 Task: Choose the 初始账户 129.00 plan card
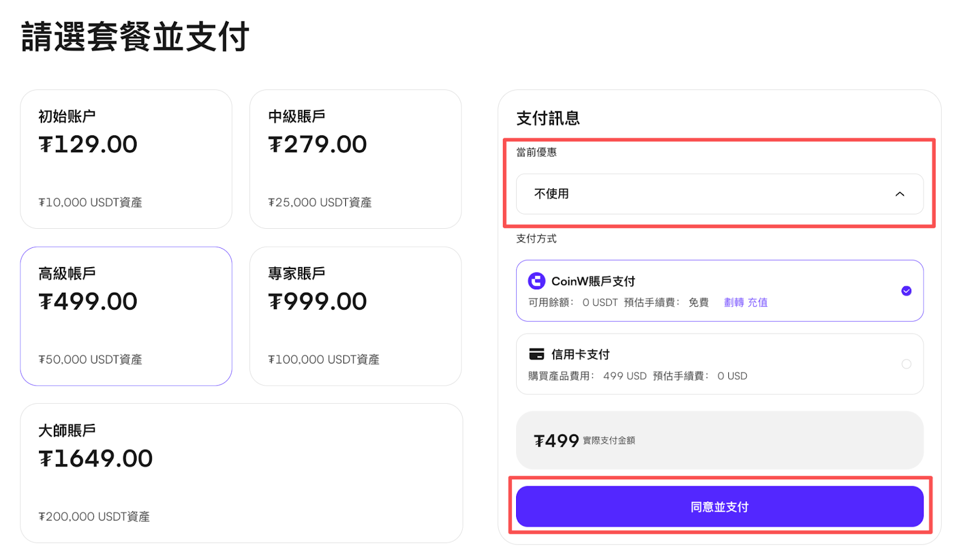tap(126, 159)
